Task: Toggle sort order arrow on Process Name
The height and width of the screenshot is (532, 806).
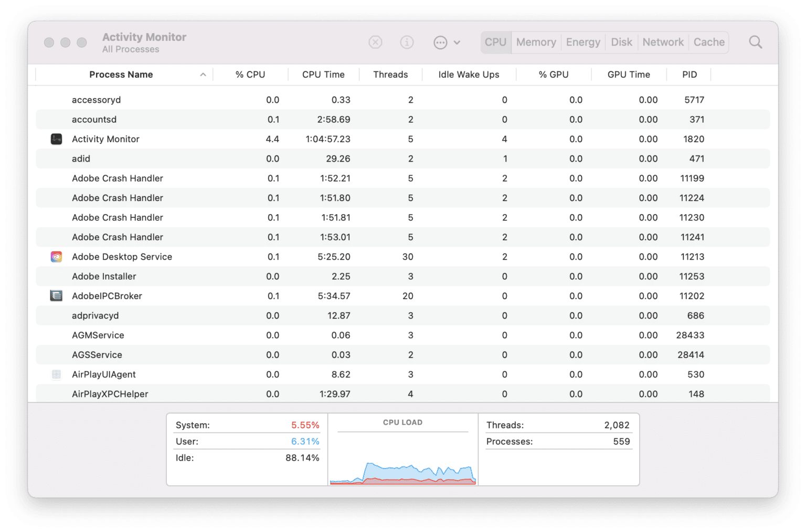Action: (203, 75)
